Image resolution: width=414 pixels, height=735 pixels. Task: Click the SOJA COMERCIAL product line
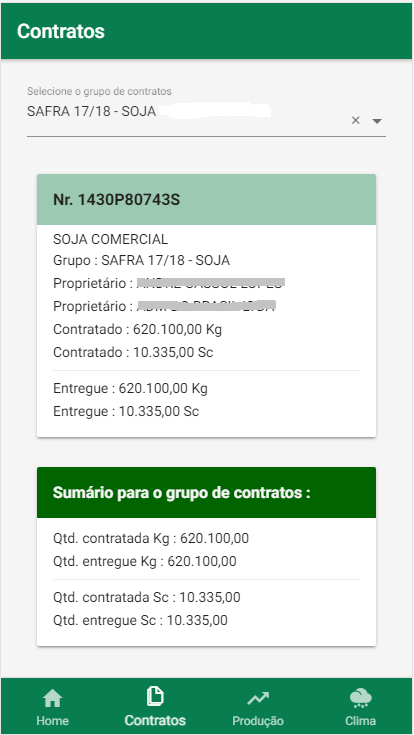pos(110,240)
